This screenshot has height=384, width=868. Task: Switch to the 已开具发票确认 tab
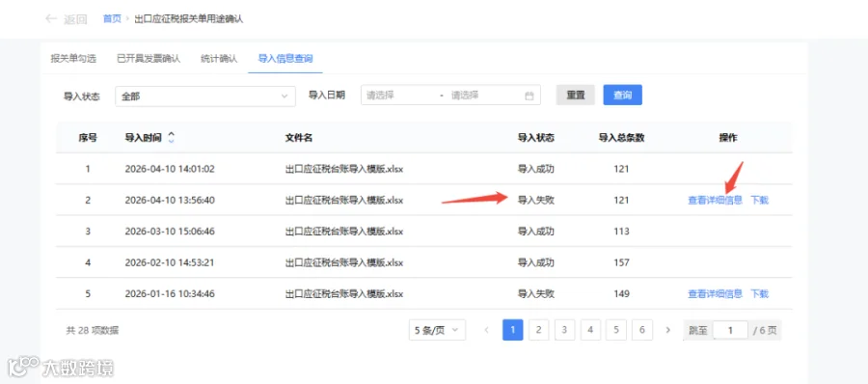tap(149, 58)
